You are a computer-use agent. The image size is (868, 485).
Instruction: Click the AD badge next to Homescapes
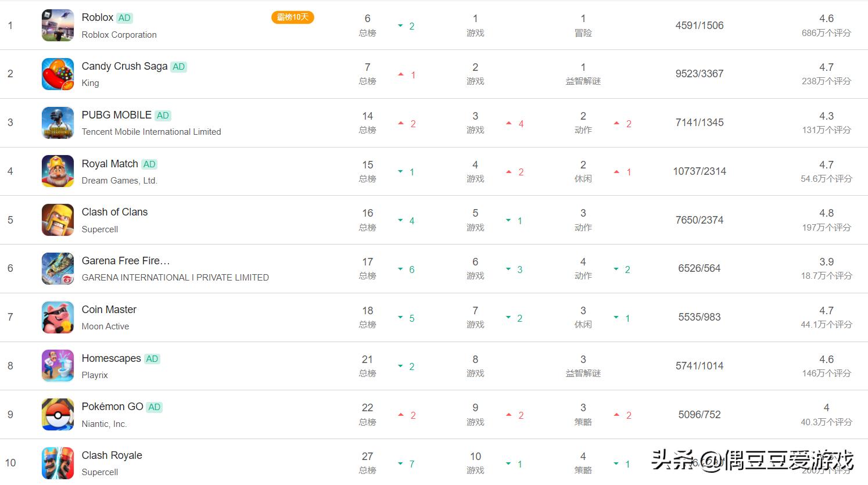[x=152, y=359]
